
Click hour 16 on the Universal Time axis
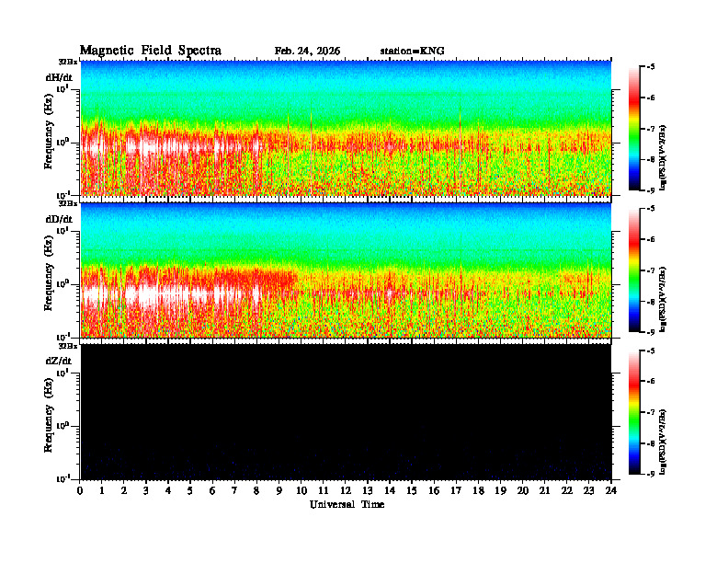click(434, 491)
